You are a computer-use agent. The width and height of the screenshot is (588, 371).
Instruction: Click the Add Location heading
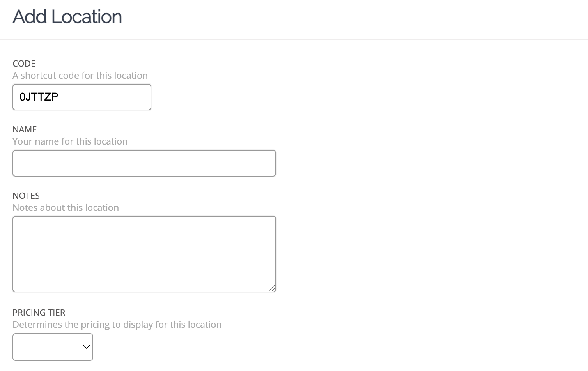tap(67, 17)
